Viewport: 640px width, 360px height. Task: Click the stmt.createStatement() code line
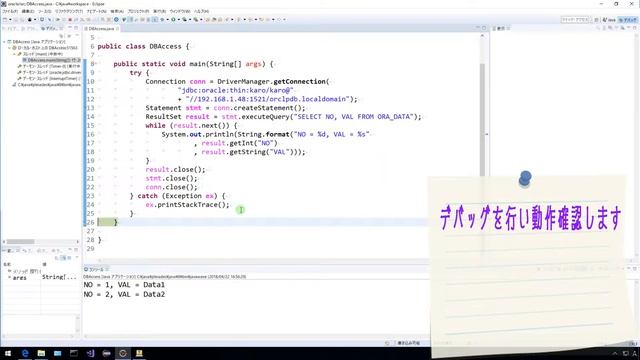click(225, 108)
